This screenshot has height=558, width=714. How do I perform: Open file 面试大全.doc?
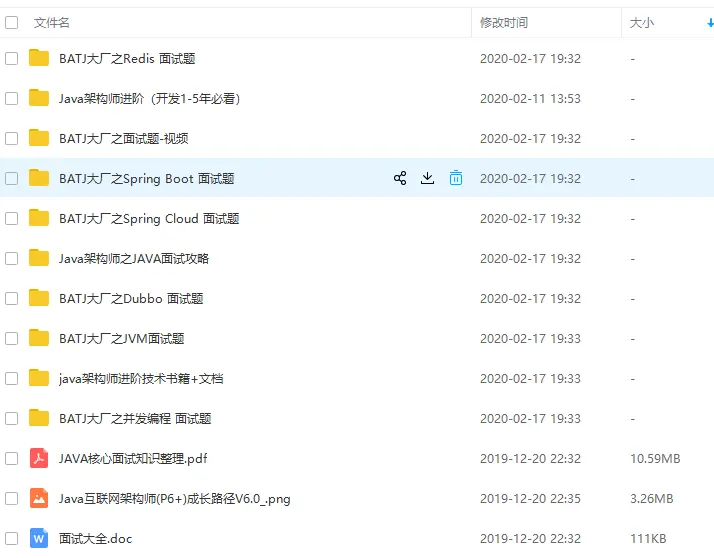(x=96, y=538)
